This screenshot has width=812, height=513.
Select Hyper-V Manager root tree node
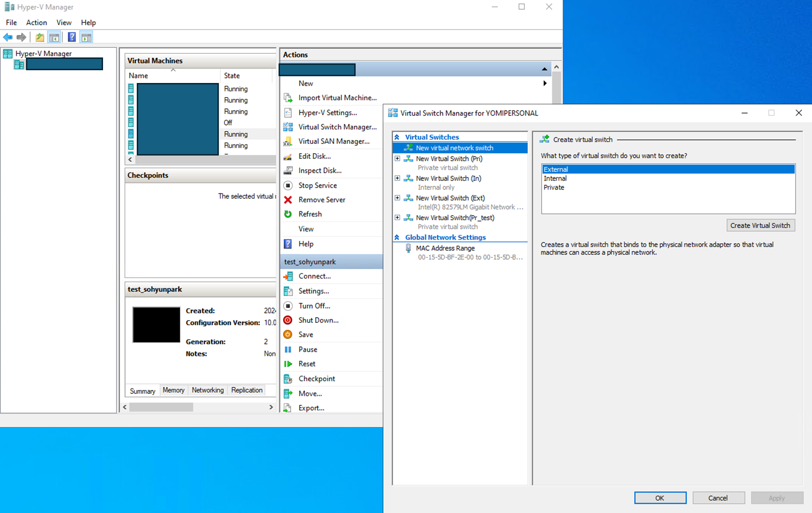pos(43,53)
